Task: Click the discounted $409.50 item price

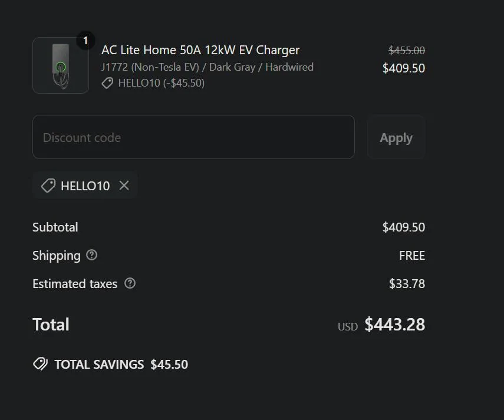Action: click(404, 68)
